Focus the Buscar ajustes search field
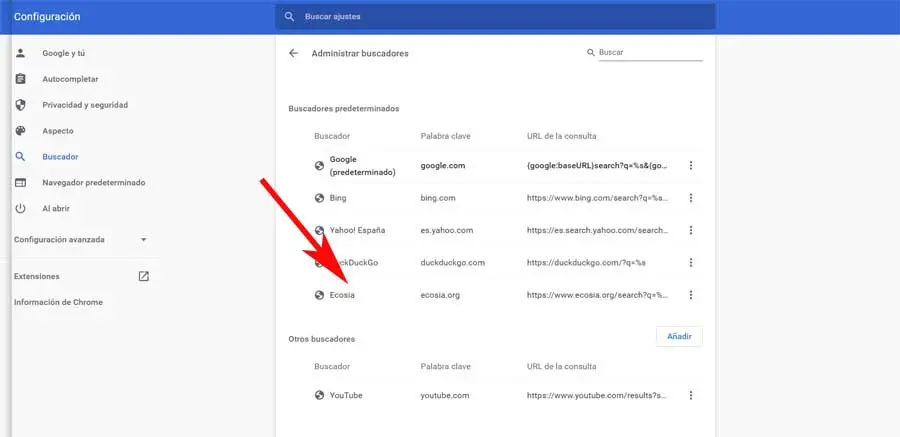This screenshot has height=437, width=900. (x=495, y=17)
